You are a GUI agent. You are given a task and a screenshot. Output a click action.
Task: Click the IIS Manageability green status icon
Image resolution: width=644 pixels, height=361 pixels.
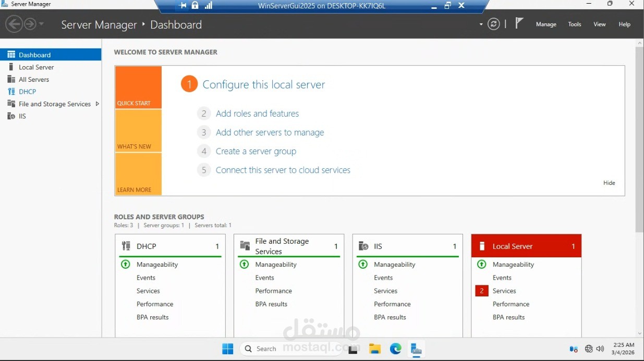click(363, 264)
